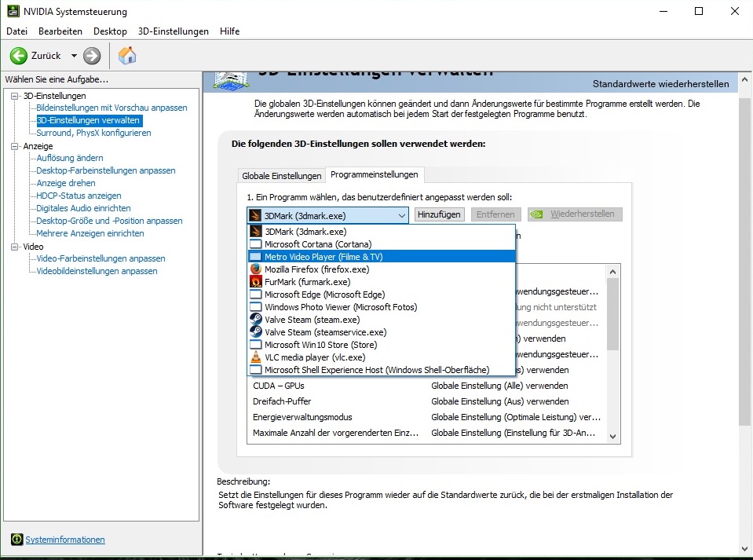Click the Metro Video Player icon
753x560 pixels.
[x=256, y=257]
